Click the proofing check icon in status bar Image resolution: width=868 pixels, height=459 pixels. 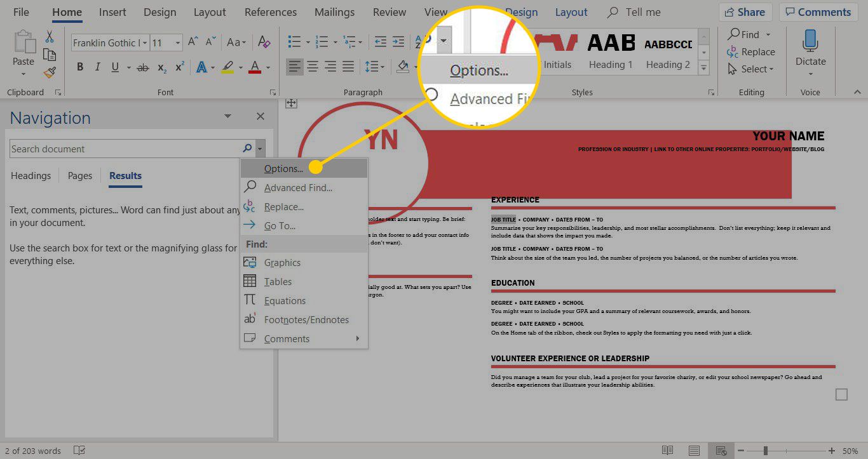[79, 451]
